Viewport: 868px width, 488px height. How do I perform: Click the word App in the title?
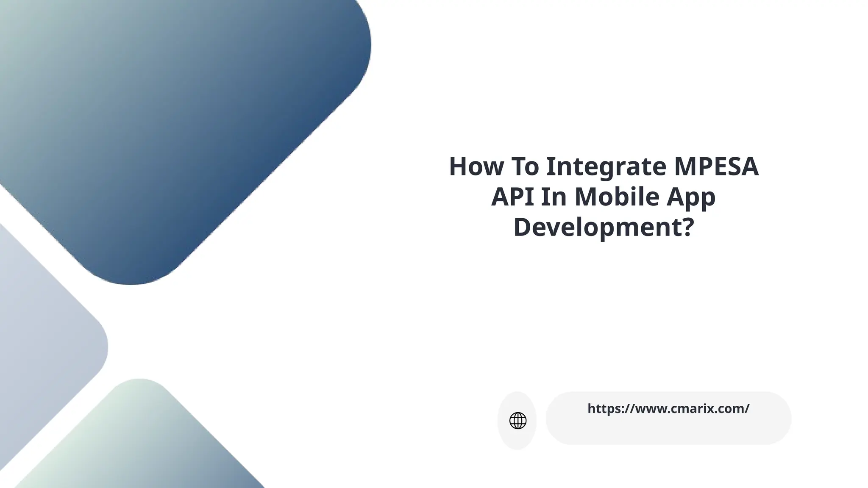pyautogui.click(x=691, y=197)
